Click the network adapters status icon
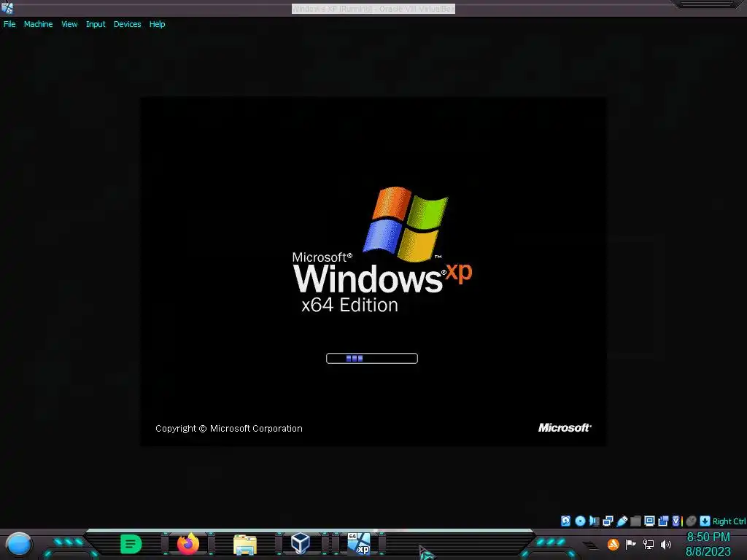 (x=608, y=521)
